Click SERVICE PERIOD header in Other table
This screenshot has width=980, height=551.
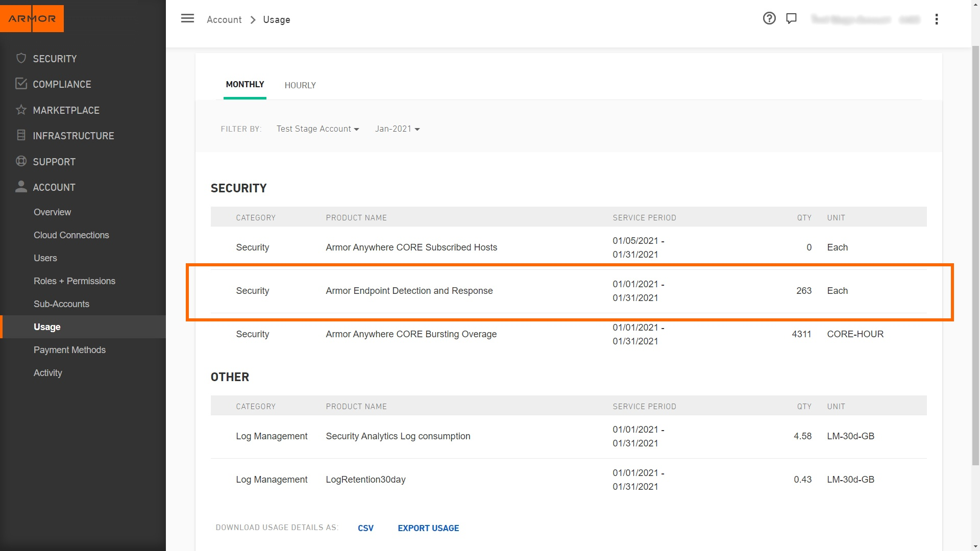tap(644, 407)
